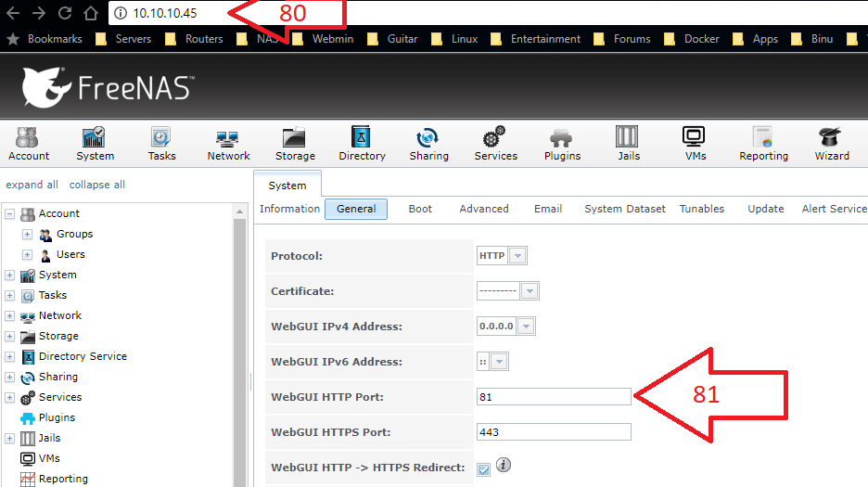The height and width of the screenshot is (487, 868).
Task: View site information icon in address bar
Action: (121, 13)
